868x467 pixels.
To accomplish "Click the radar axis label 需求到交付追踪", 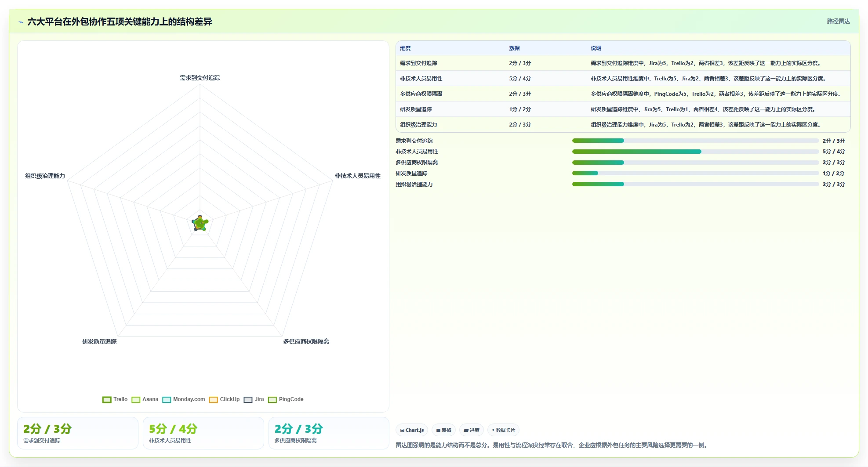I will click(x=200, y=78).
